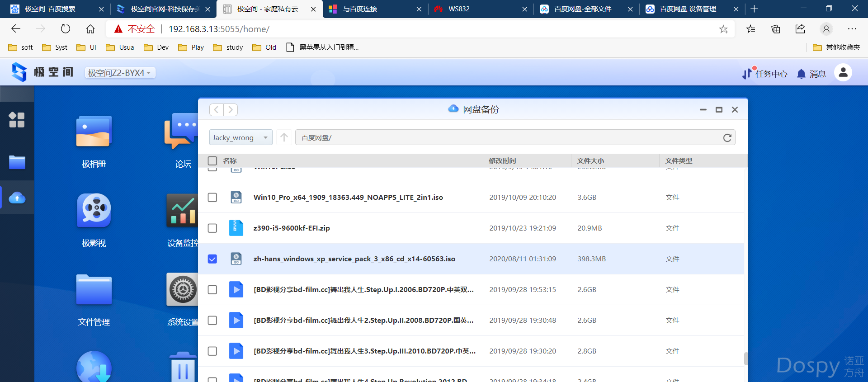The width and height of the screenshot is (868, 382).
Task: Click the sidebar folder icon
Action: [17, 162]
